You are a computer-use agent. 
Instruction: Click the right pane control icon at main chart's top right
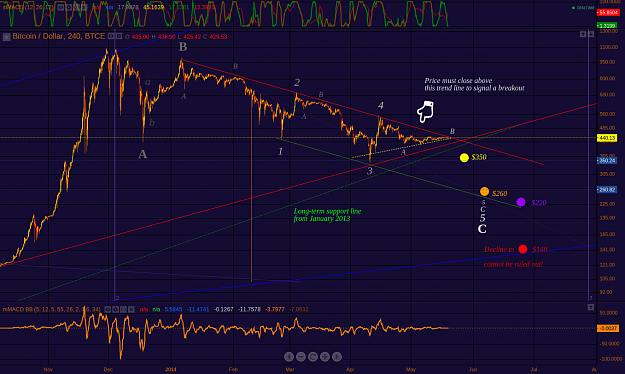tap(591, 34)
